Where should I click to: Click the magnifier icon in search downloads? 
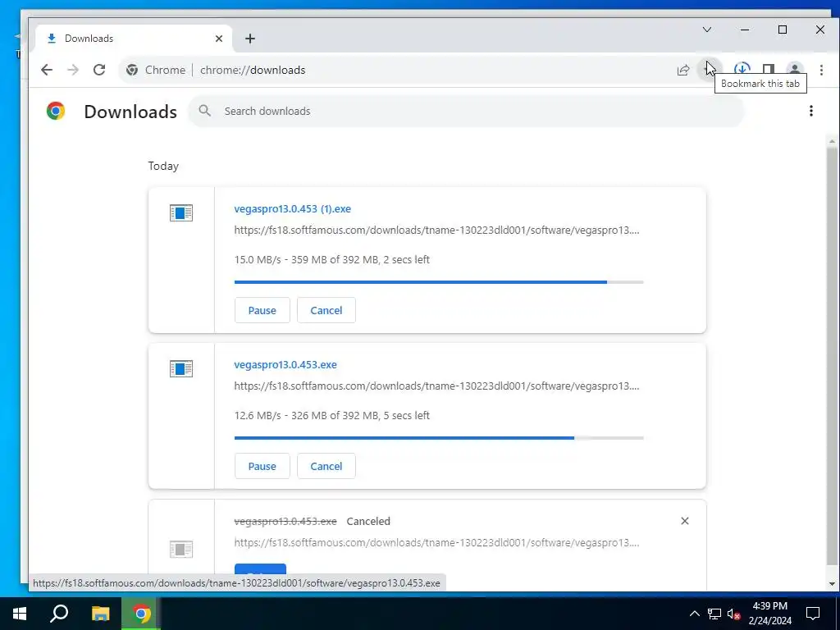pos(204,111)
